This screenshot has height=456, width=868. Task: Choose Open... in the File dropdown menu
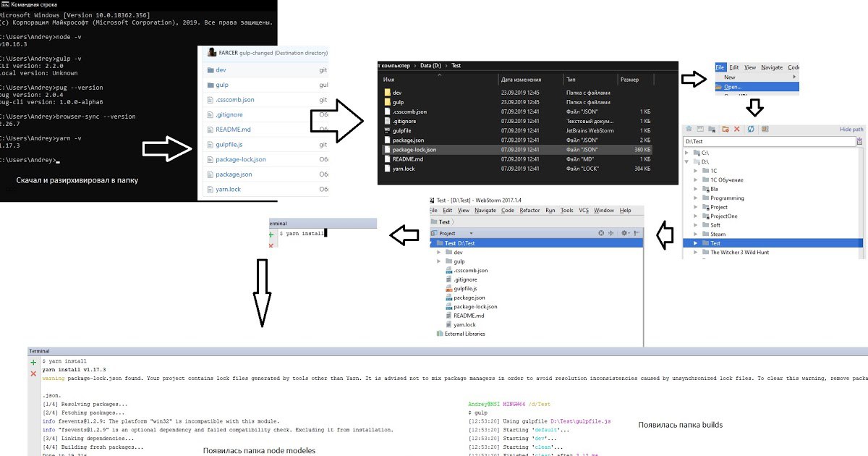757,87
